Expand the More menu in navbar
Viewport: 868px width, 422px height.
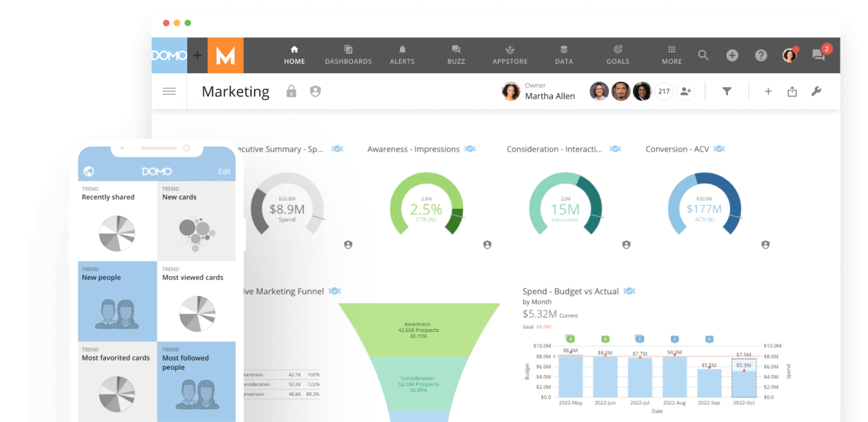click(671, 55)
